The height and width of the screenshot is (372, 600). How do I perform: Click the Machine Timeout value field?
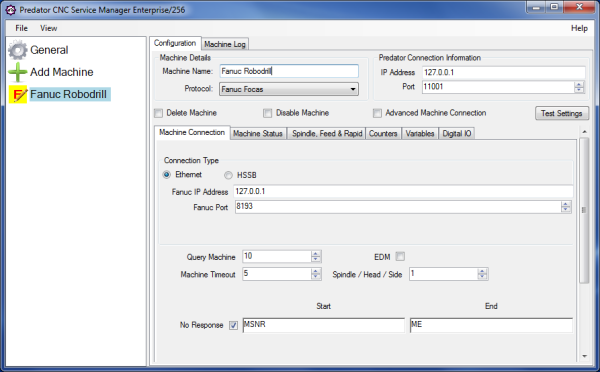277,274
